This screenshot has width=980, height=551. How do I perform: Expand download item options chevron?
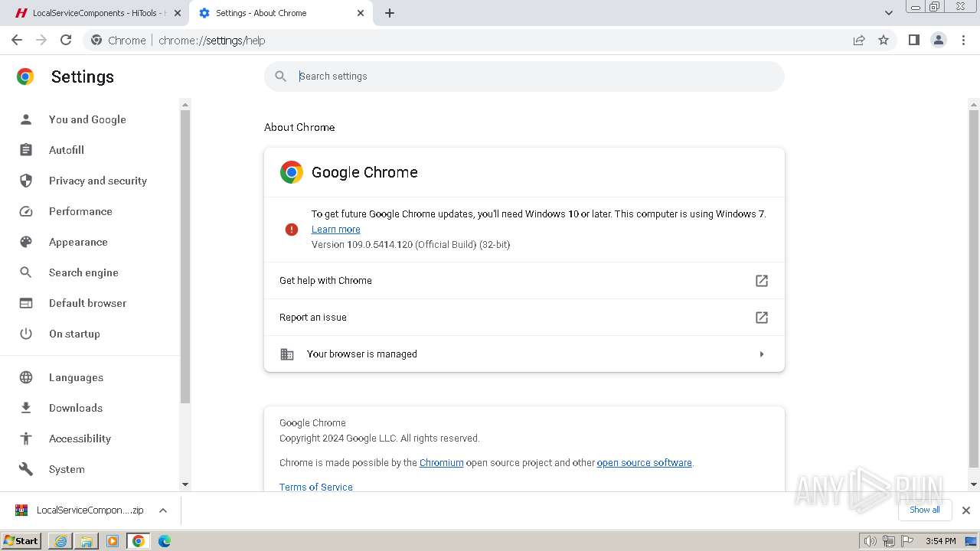(x=163, y=510)
